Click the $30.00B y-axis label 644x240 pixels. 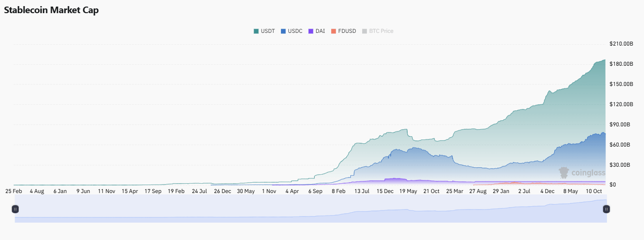click(x=620, y=165)
